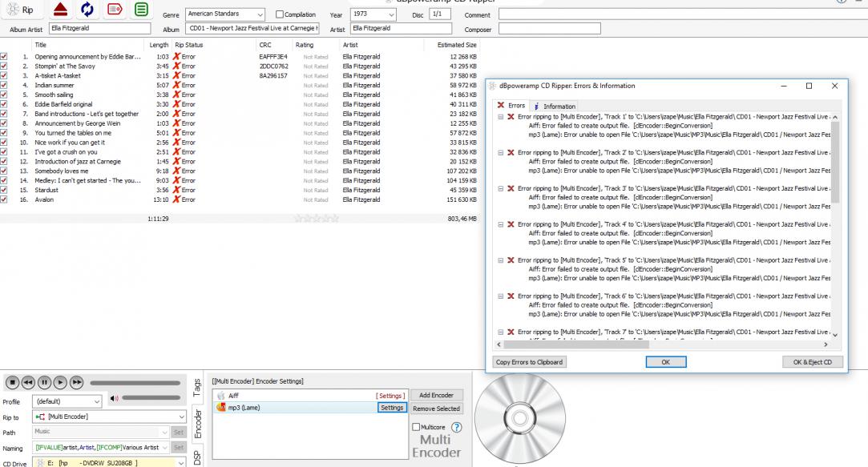868x467 pixels.
Task: Uncheck track 3 A-tisket A-tasket checkbox
Action: coord(4,75)
